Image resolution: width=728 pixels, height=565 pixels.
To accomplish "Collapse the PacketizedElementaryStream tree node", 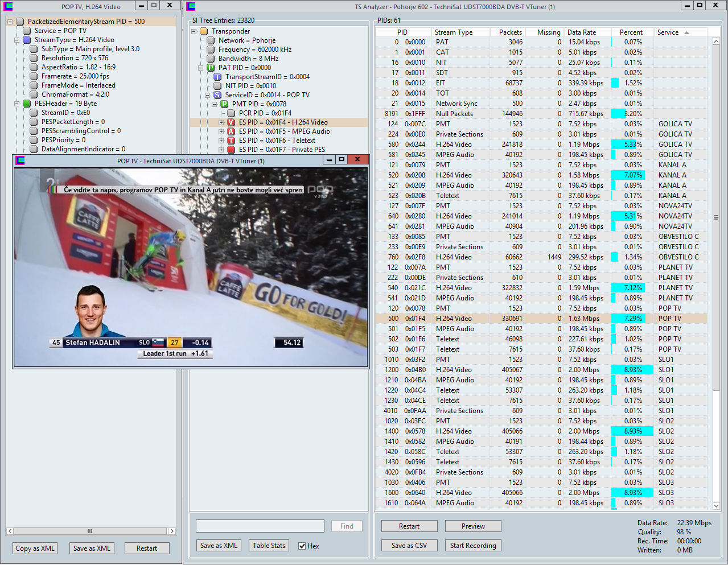I will pyautogui.click(x=10, y=22).
